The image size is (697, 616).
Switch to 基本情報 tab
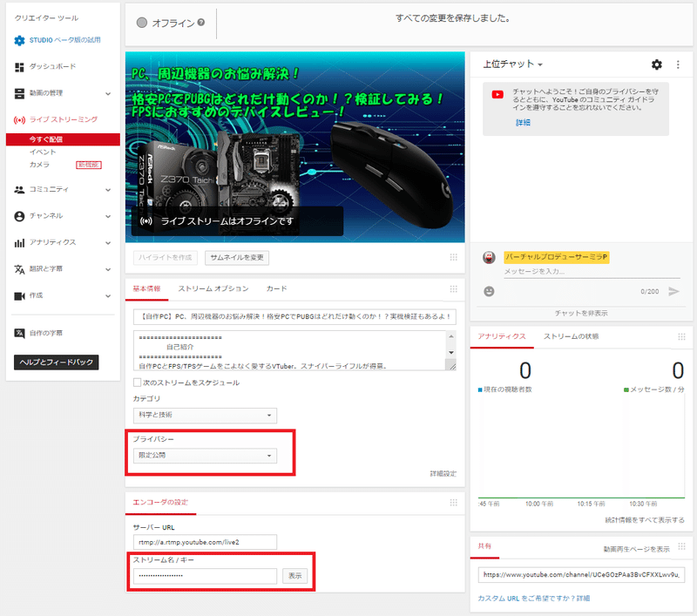point(146,289)
